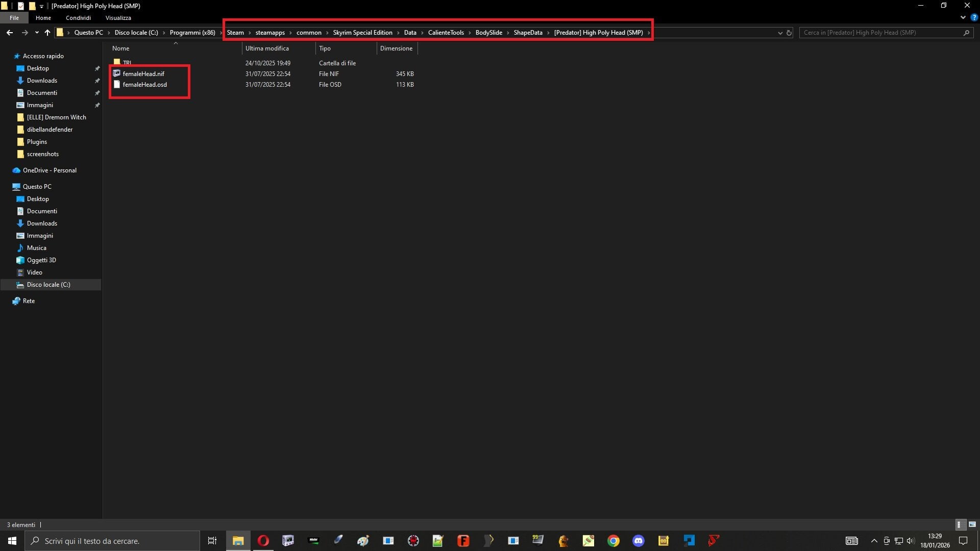Open the network icon in the system tray
This screenshot has height=551, width=980.
coord(899,541)
